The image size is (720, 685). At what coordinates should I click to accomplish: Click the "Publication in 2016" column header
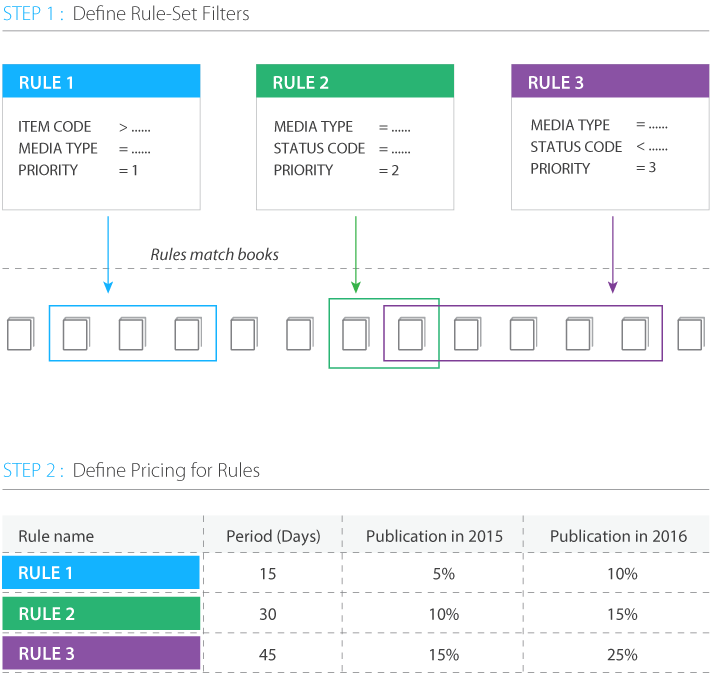coord(618,536)
